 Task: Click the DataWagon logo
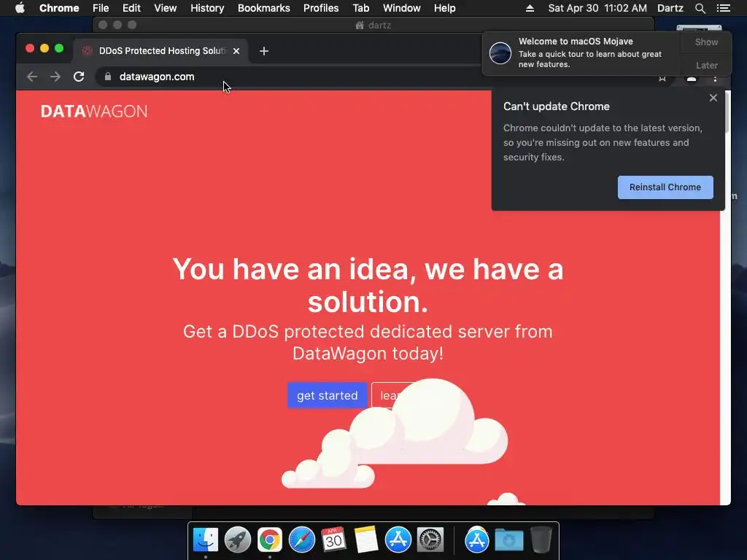point(94,112)
